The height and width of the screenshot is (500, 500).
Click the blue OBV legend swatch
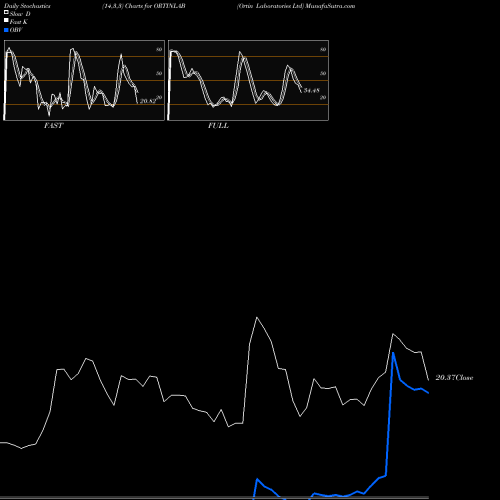tap(6, 30)
